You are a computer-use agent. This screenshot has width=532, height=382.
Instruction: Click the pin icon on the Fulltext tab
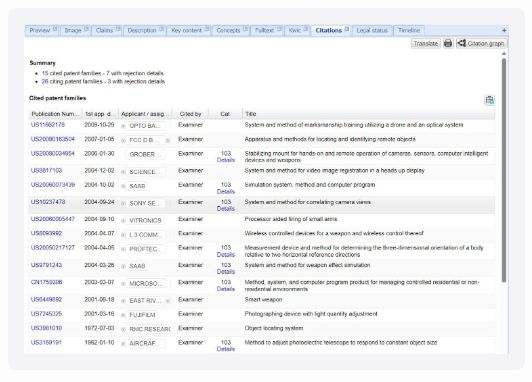click(279, 29)
